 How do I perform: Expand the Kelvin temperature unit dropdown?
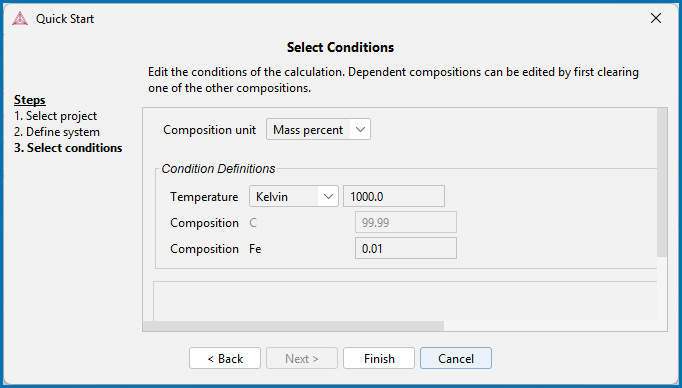coord(294,197)
